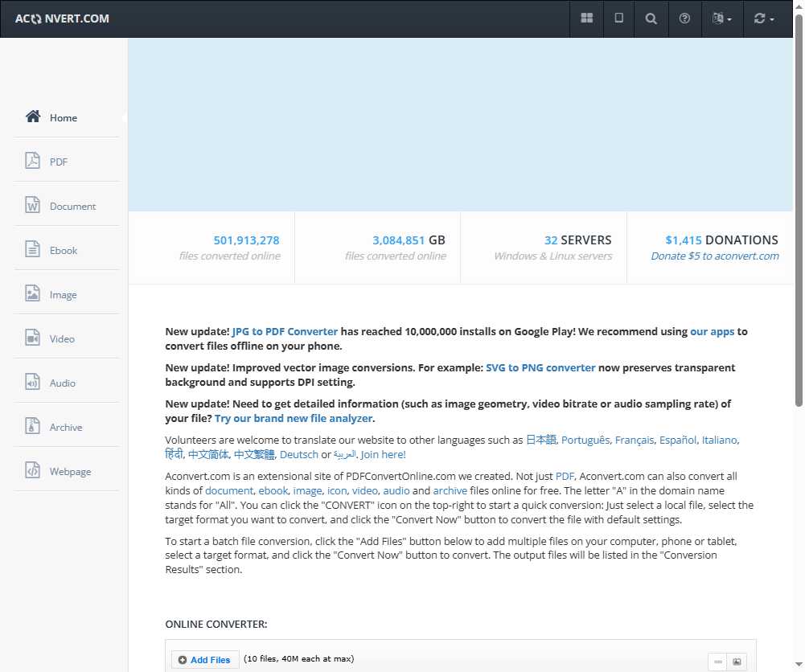Open search via the magnifier icon
The width and height of the screenshot is (805, 672).
pos(651,18)
